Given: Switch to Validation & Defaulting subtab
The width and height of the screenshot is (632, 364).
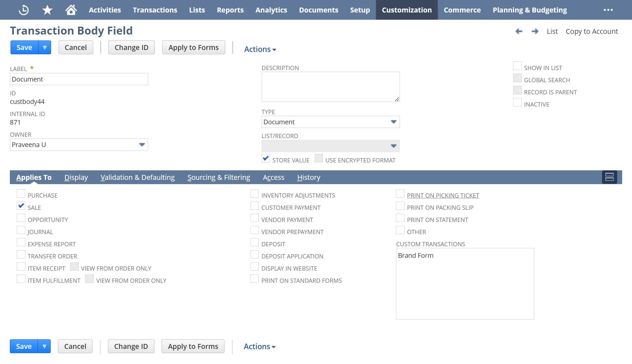Looking at the screenshot, I should pyautogui.click(x=138, y=177).
